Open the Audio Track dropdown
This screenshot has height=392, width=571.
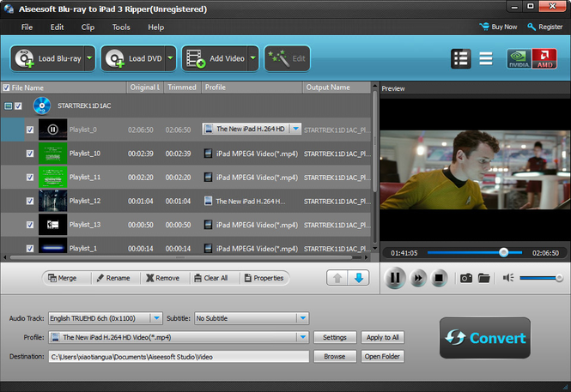point(156,318)
